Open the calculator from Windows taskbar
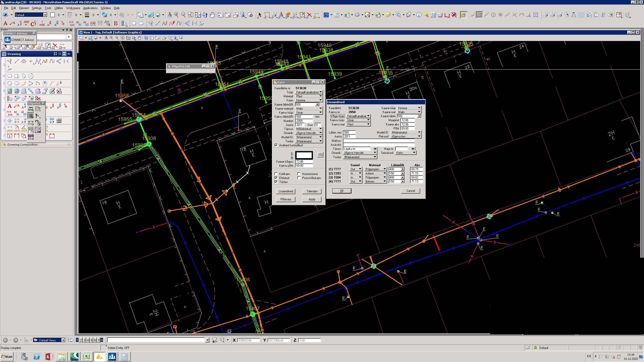644x362 pixels. [x=125, y=356]
